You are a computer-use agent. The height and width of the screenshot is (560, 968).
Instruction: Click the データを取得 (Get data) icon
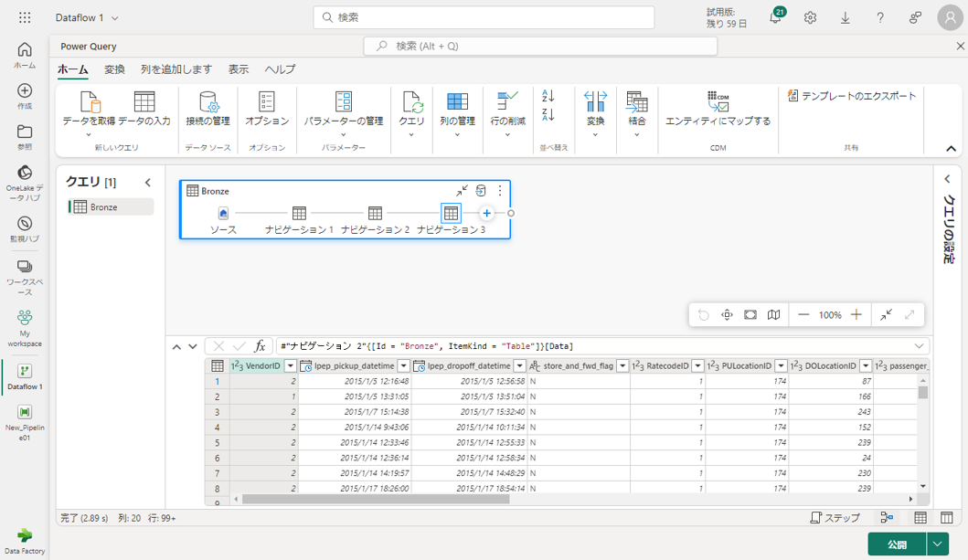[90, 102]
